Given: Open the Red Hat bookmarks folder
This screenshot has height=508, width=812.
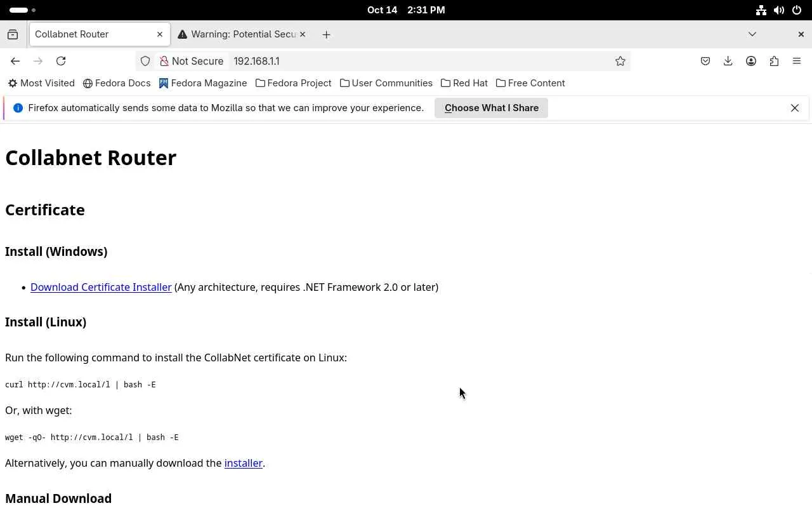Looking at the screenshot, I should [x=464, y=83].
